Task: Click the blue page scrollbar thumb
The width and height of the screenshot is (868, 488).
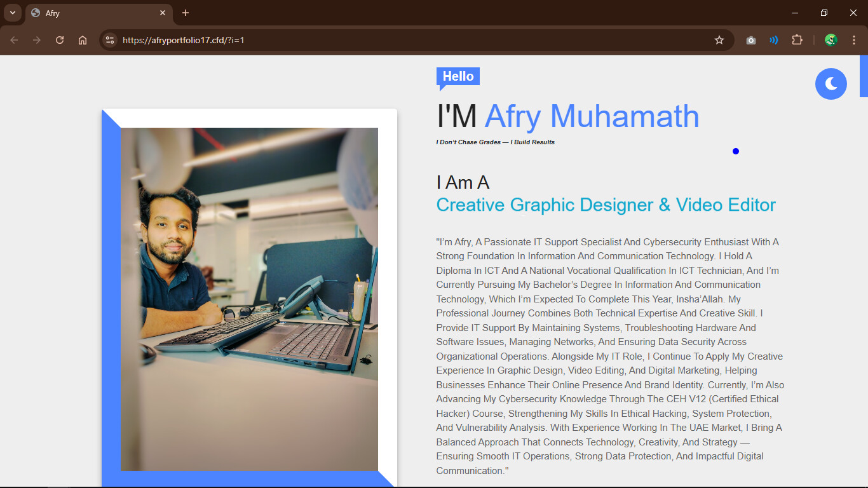Action: [864, 76]
